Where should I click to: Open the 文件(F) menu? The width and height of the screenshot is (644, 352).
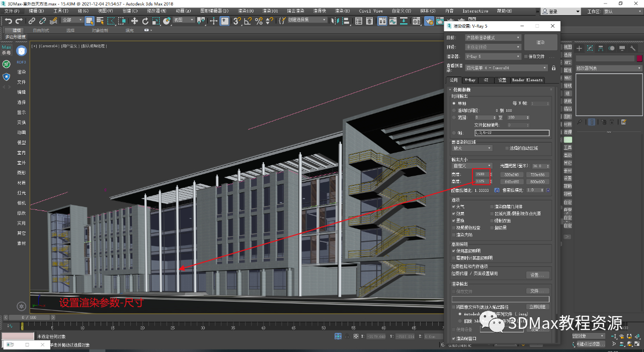(12, 11)
